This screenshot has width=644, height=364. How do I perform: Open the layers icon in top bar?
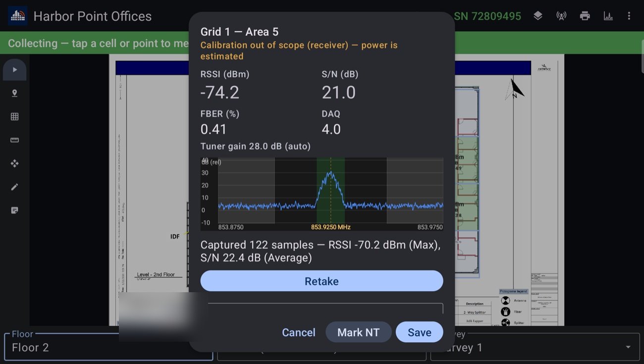pos(537,16)
